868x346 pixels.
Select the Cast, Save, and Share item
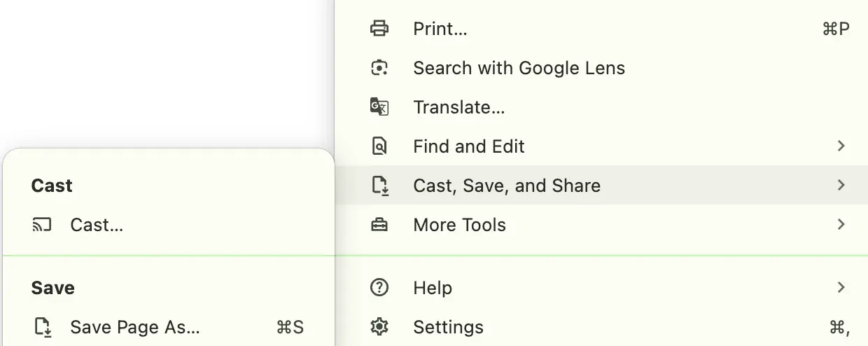[x=601, y=186]
